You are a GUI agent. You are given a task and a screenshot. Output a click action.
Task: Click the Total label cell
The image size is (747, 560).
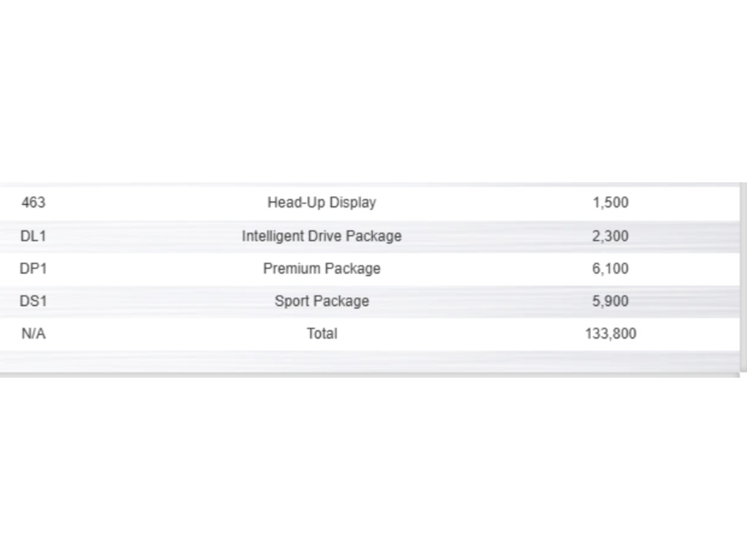pos(322,333)
